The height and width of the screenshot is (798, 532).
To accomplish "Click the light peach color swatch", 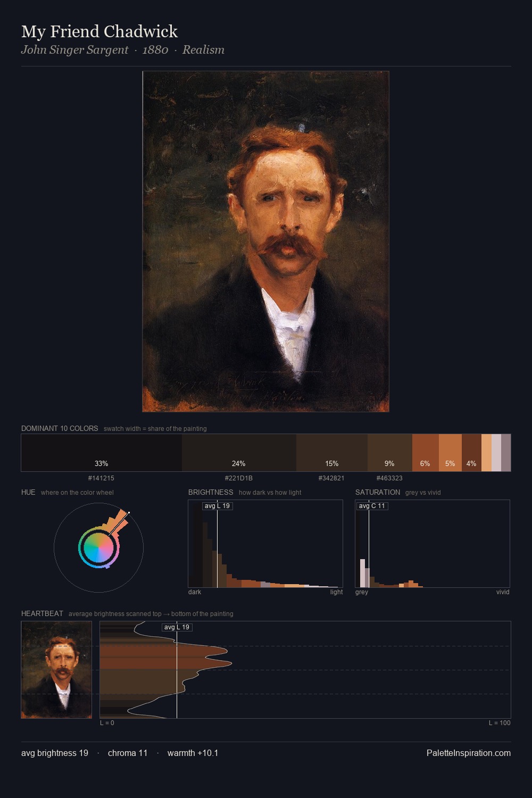I will [486, 453].
